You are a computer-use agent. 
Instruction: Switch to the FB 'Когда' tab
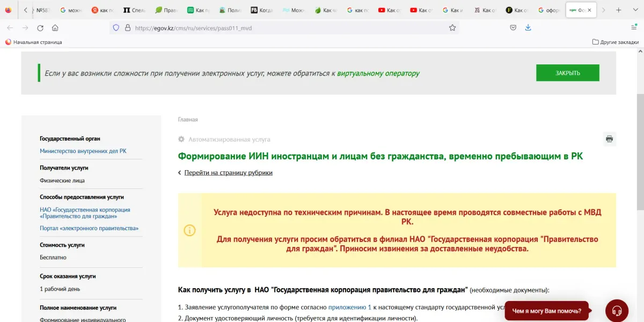click(x=262, y=10)
